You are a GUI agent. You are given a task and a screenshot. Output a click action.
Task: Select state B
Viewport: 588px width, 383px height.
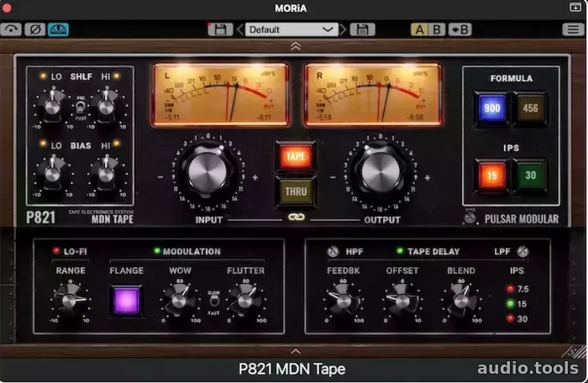coord(437,29)
